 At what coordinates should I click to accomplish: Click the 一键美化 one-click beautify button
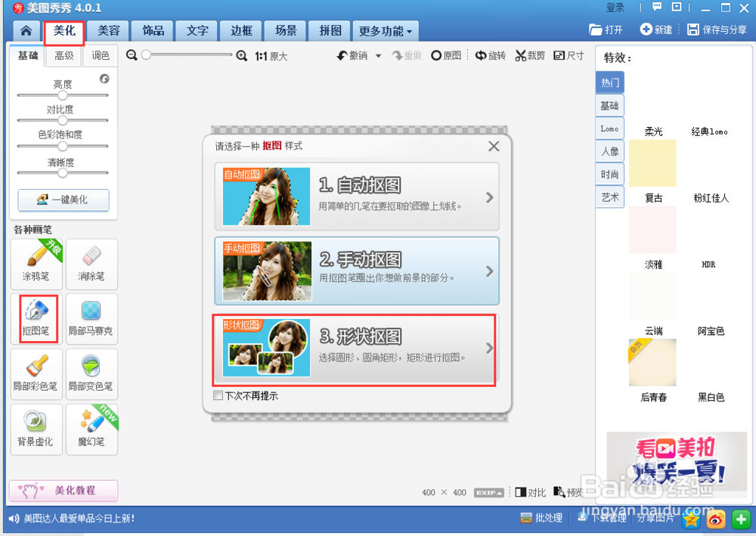tap(64, 200)
